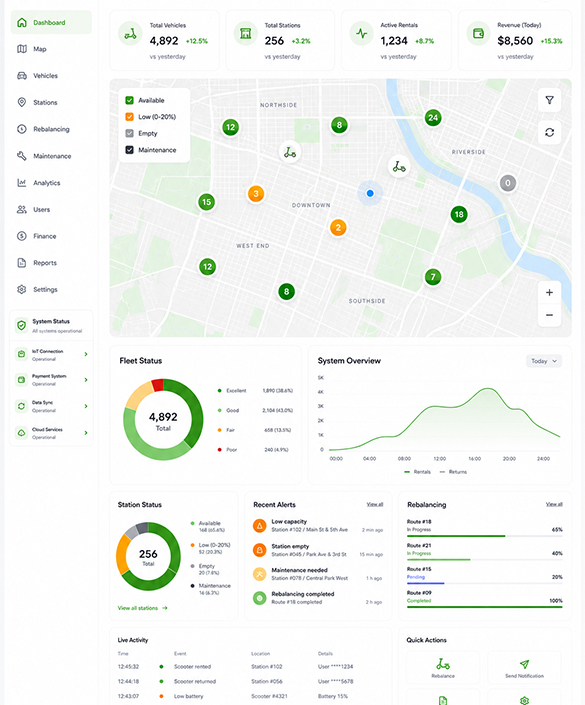Zoom in on map with plus button

pyautogui.click(x=549, y=293)
